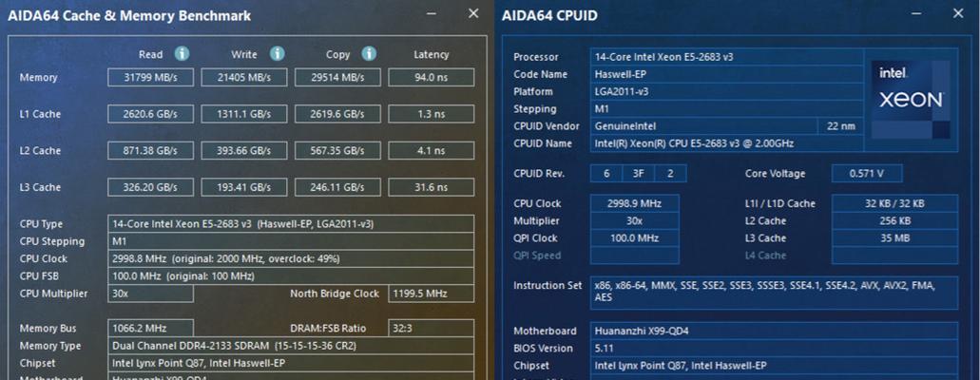The width and height of the screenshot is (980, 380).
Task: Click the empty QPI Speed field
Action: pos(634,256)
